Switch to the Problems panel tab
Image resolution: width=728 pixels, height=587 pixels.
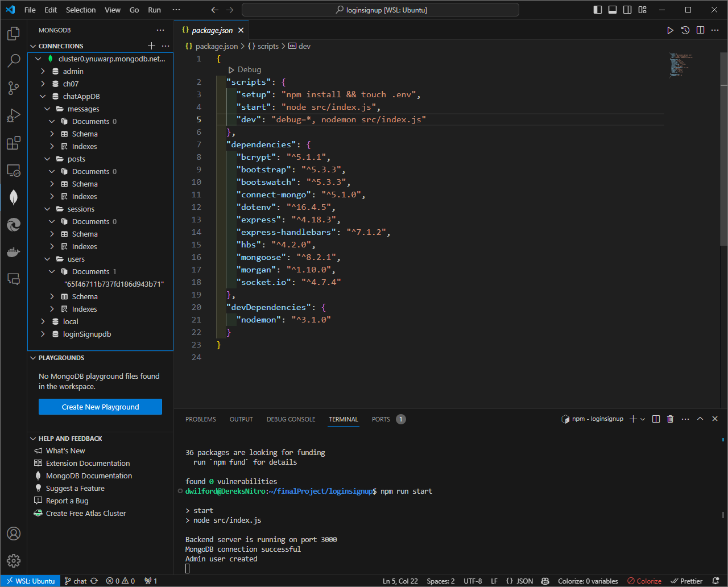(x=201, y=419)
